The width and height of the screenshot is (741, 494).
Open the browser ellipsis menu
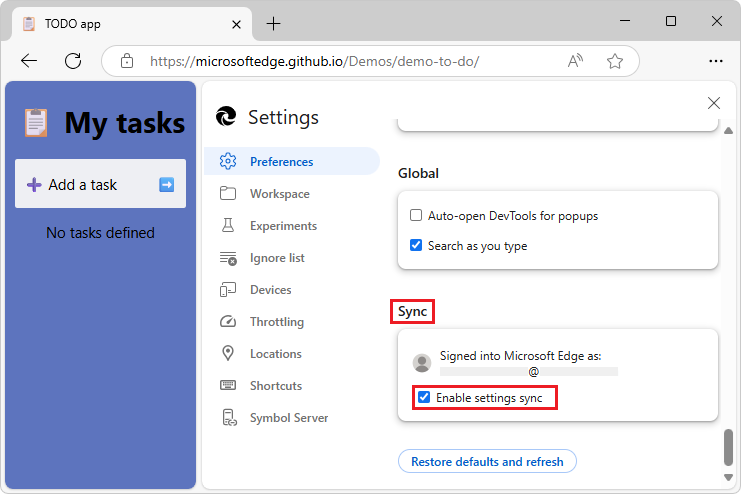[x=716, y=61]
